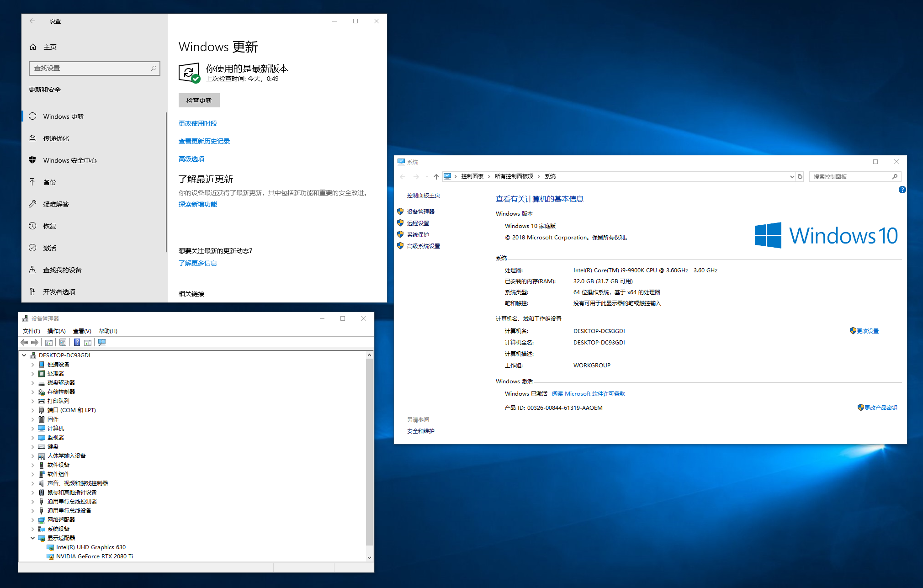Screen dimensions: 923x588
Task: Click the computer icon at the start of the System address bar
Action: point(447,176)
